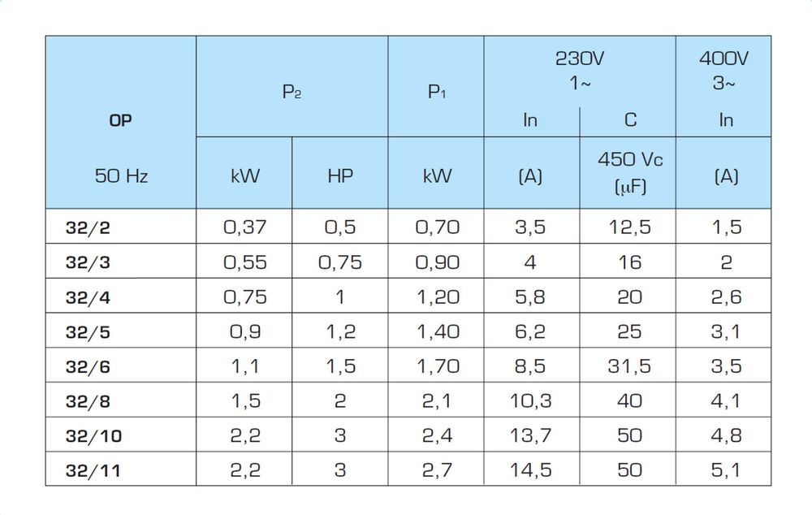Click the 32/4 row label
This screenshot has width=812, height=515.
(x=87, y=298)
